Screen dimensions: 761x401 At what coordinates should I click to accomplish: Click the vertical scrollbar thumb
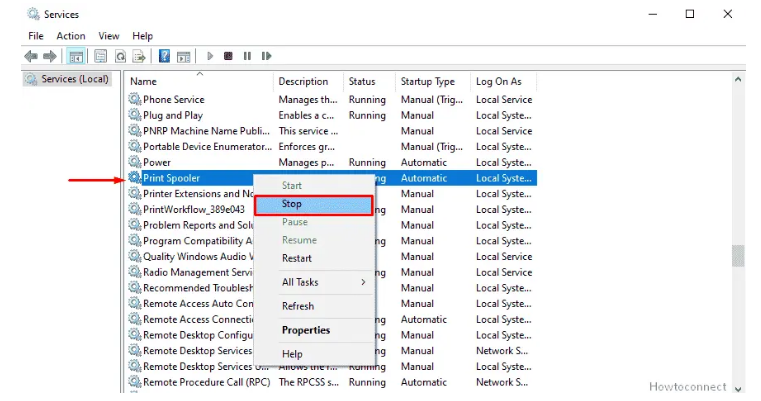[738, 256]
